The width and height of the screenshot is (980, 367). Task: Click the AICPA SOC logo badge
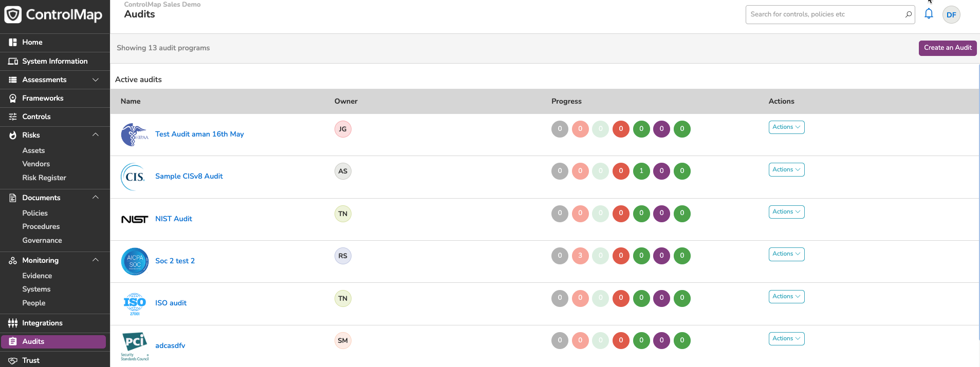pyautogui.click(x=135, y=261)
